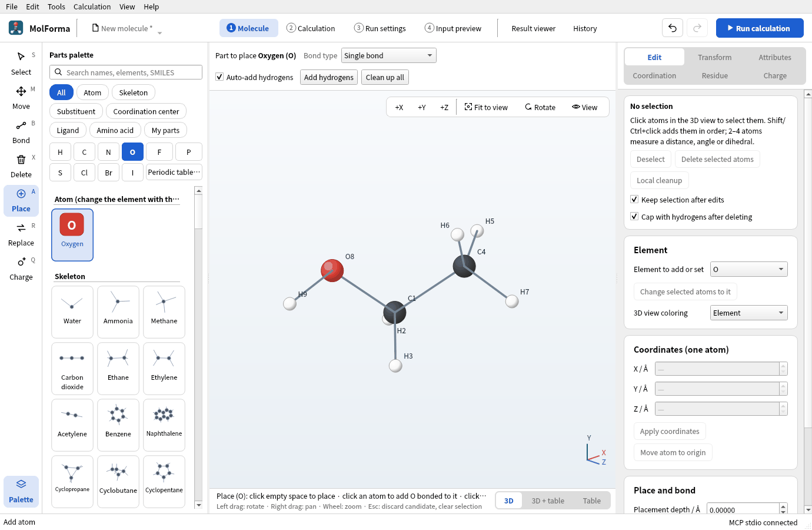Click the undo arrow icon
The image size is (812, 530).
coord(673,28)
